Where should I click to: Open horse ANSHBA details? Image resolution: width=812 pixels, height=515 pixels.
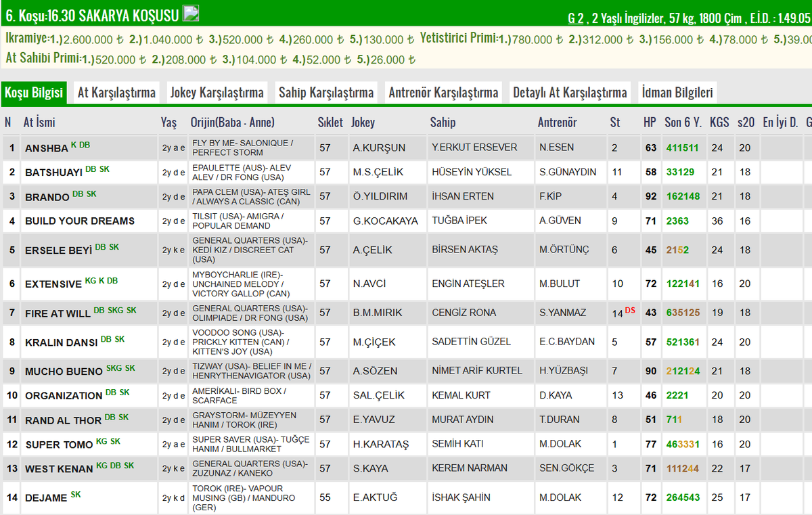pyautogui.click(x=47, y=148)
